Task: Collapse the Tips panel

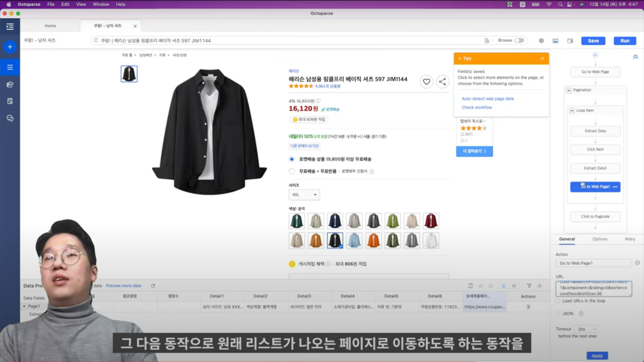Action: point(542,59)
